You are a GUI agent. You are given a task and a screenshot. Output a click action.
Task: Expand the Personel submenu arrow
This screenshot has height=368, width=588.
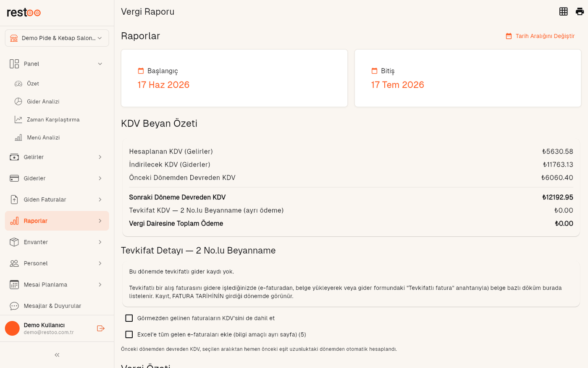(x=100, y=263)
